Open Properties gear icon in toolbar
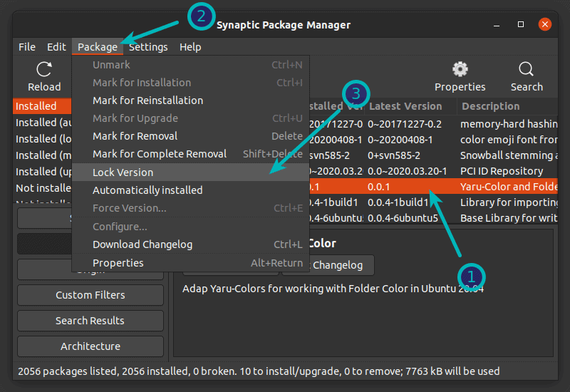 (460, 70)
